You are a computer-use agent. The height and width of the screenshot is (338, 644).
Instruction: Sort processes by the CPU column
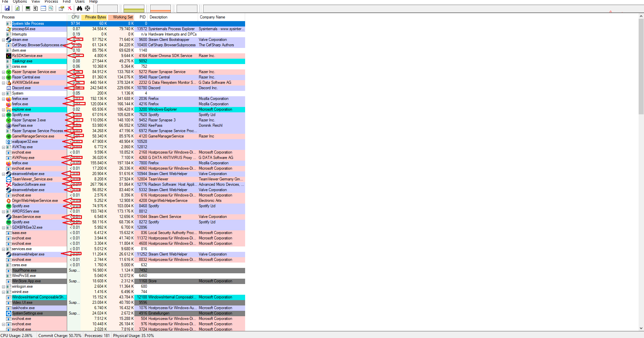coord(75,17)
